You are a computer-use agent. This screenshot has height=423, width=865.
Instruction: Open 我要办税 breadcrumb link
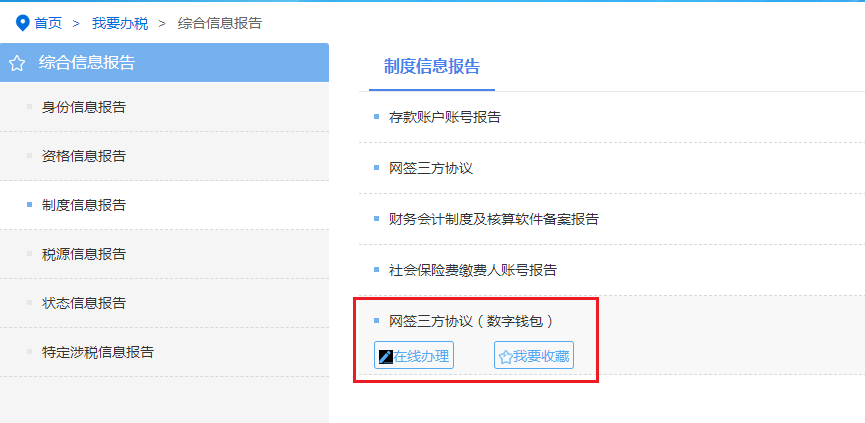coord(120,23)
